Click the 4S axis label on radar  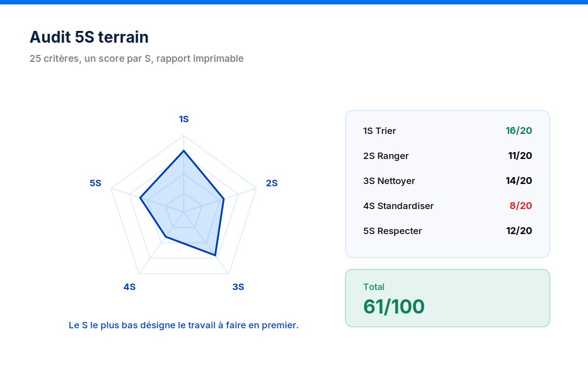tap(129, 287)
